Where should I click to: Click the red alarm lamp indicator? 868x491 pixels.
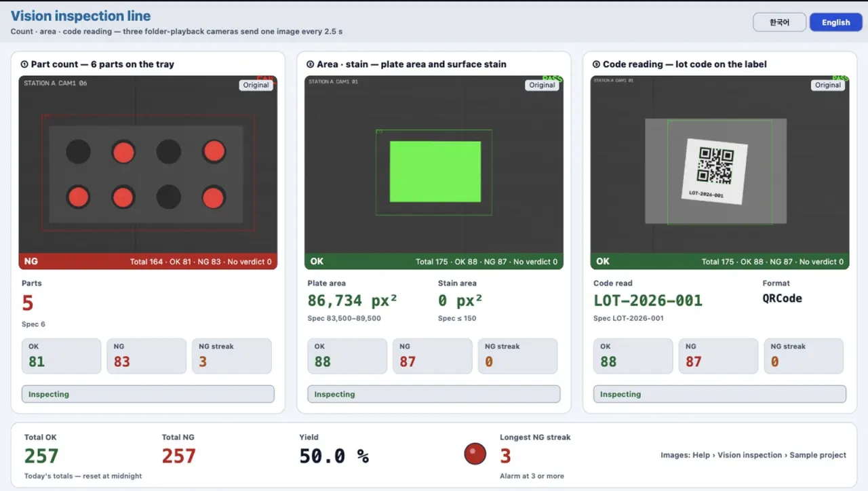(475, 454)
